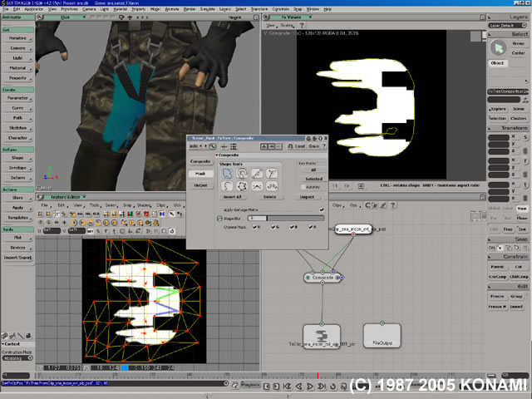Collapse the Composite section expander
The height and width of the screenshot is (399, 532).
pos(217,155)
